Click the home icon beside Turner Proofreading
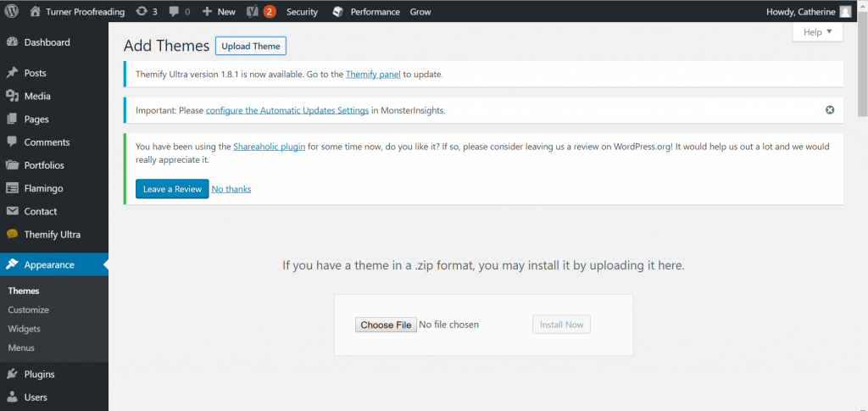 (x=36, y=11)
